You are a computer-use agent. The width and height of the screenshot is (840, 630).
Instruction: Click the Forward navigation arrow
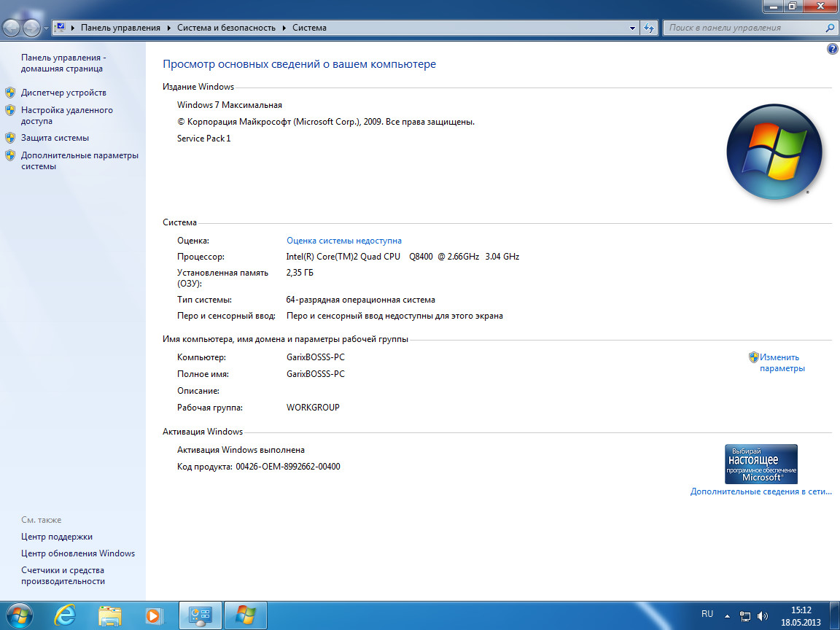[x=31, y=28]
